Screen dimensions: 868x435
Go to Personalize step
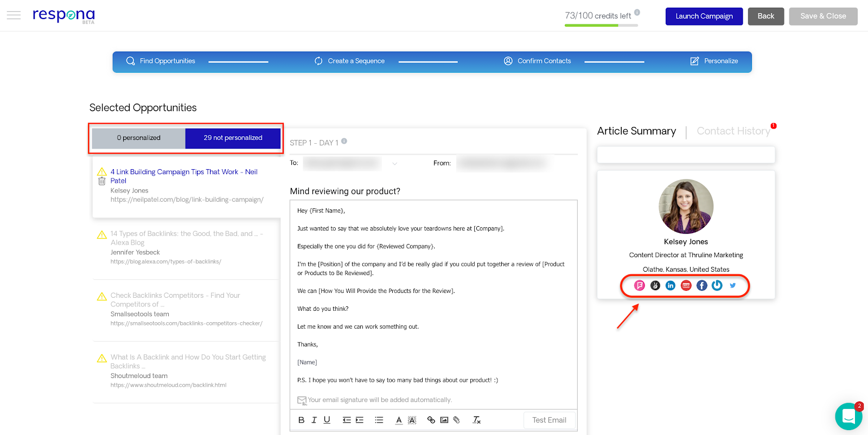(x=714, y=61)
